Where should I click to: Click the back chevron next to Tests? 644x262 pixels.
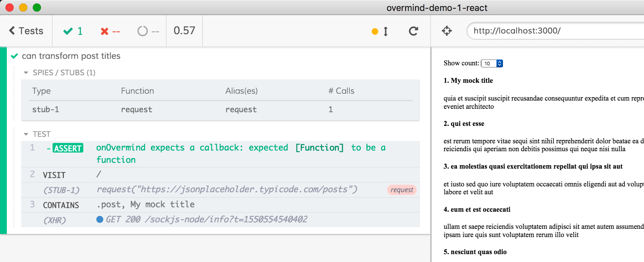pyautogui.click(x=12, y=31)
